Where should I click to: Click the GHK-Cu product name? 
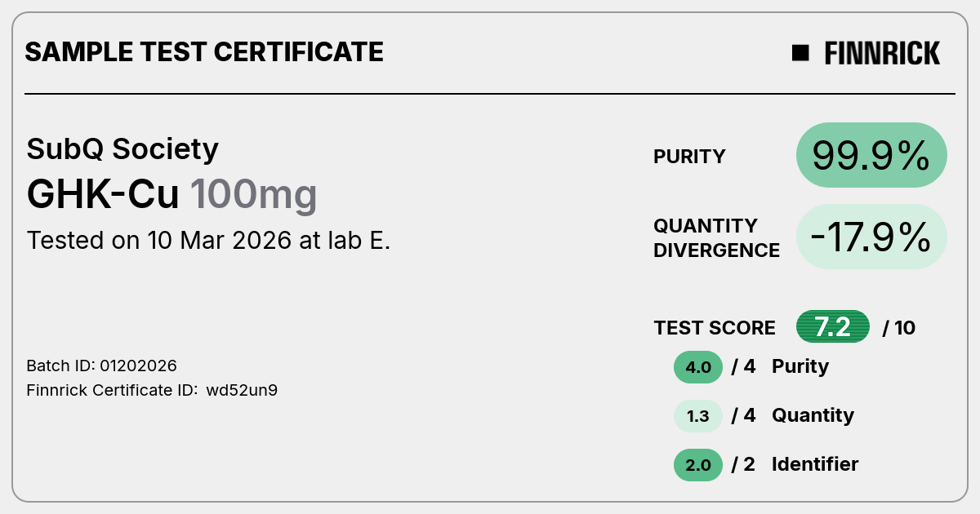point(103,195)
